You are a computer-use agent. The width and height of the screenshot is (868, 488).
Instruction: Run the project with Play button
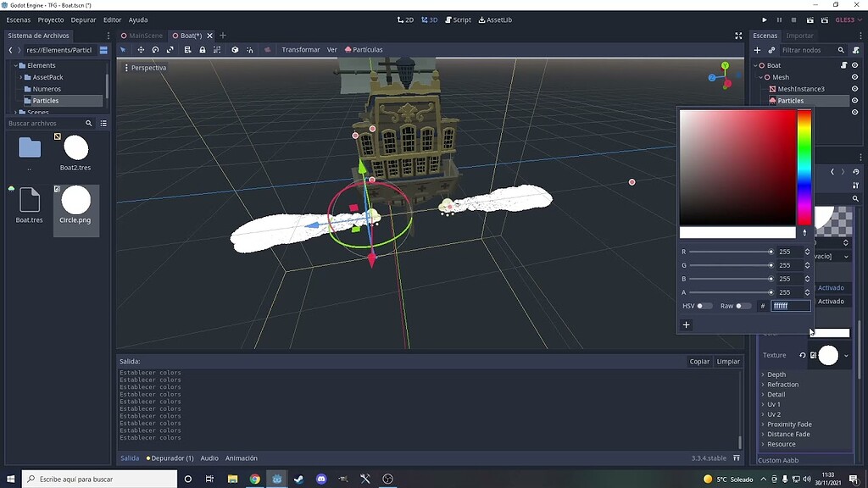pyautogui.click(x=765, y=20)
